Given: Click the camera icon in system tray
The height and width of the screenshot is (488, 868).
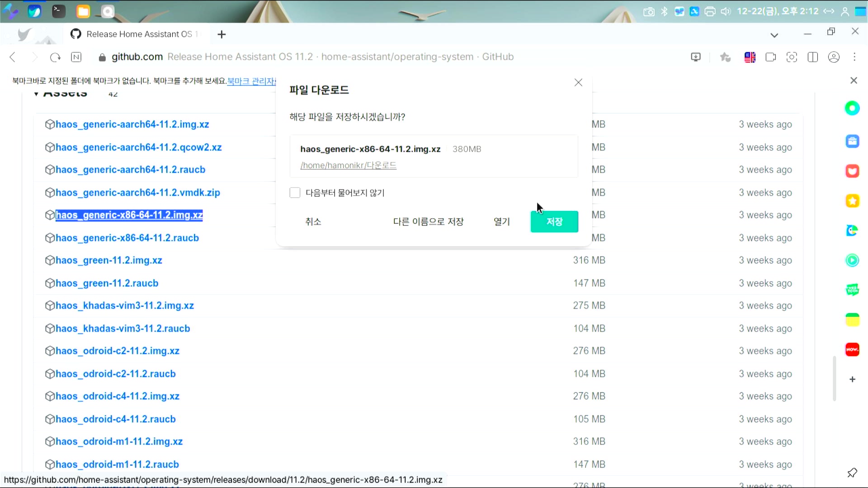Looking at the screenshot, I should coord(649,12).
